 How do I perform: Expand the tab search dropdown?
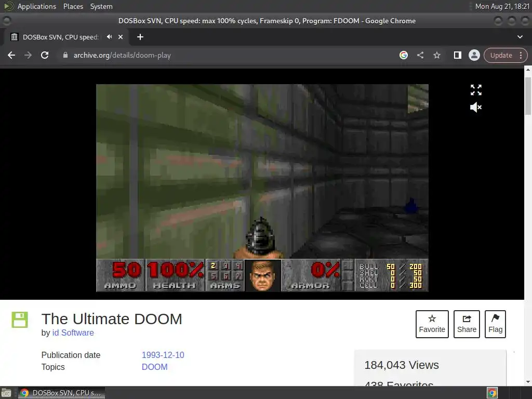pyautogui.click(x=520, y=37)
